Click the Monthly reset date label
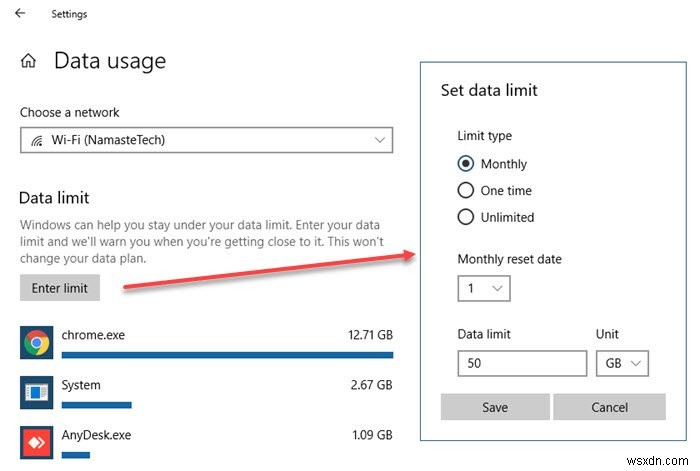This screenshot has width=700, height=471. click(509, 259)
